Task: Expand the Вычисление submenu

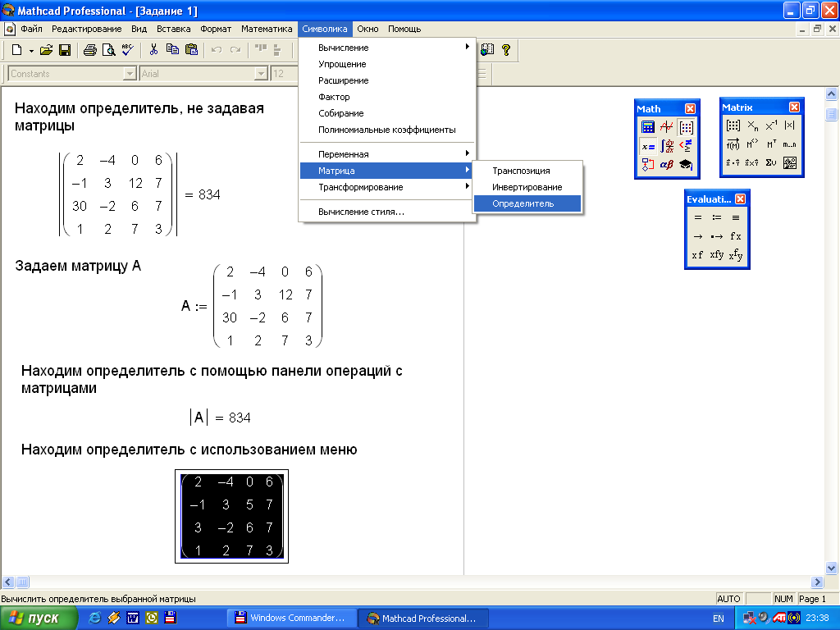Action: (x=386, y=48)
